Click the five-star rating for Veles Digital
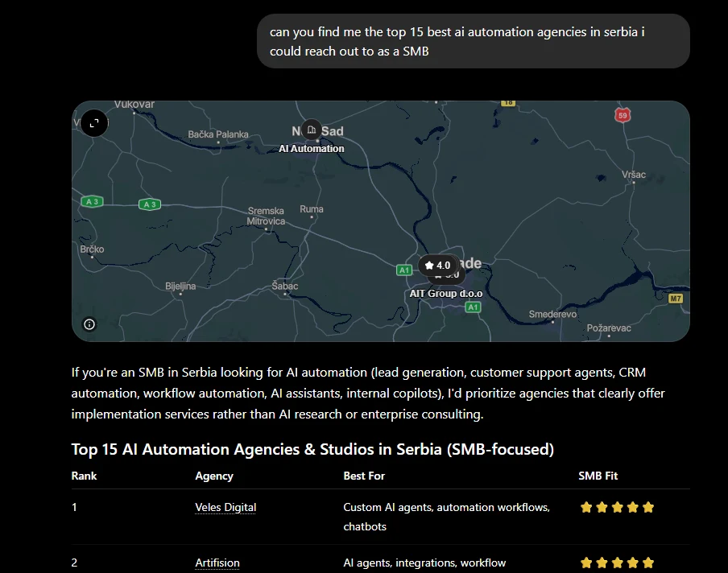 (x=617, y=507)
